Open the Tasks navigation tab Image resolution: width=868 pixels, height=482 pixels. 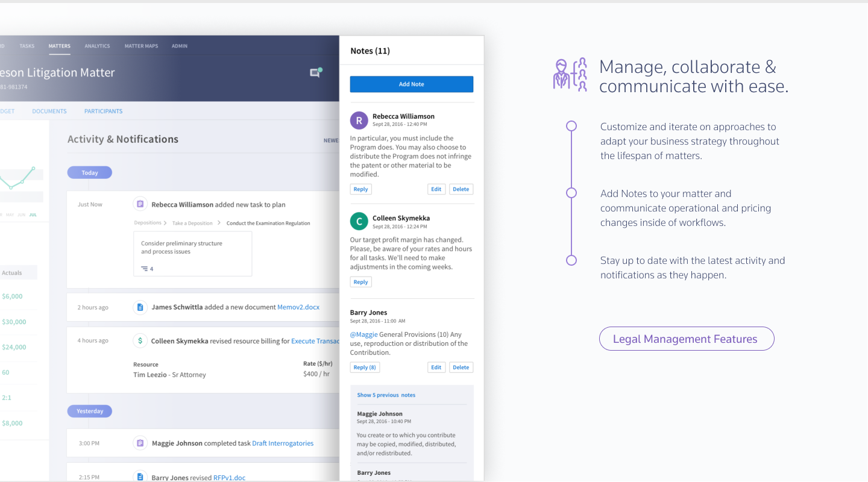point(27,46)
